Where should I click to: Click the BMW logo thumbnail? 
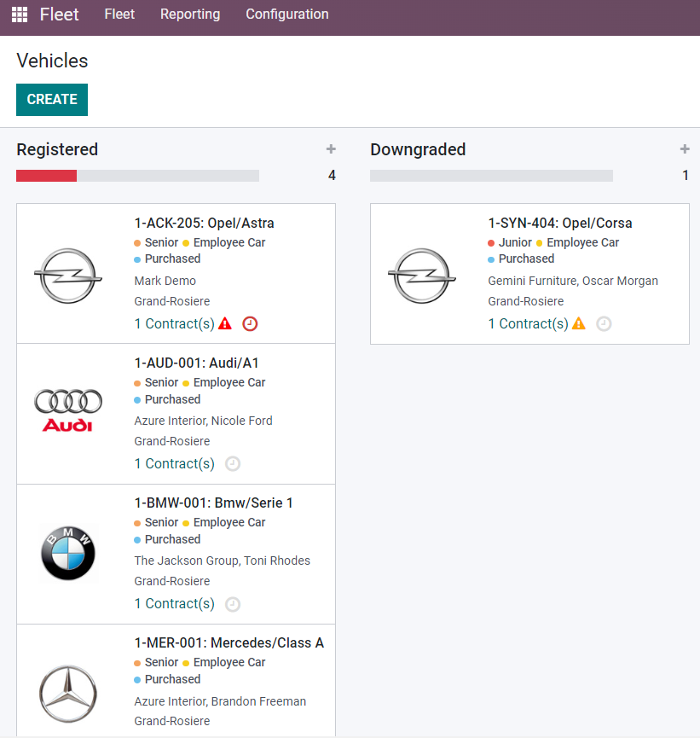click(68, 553)
